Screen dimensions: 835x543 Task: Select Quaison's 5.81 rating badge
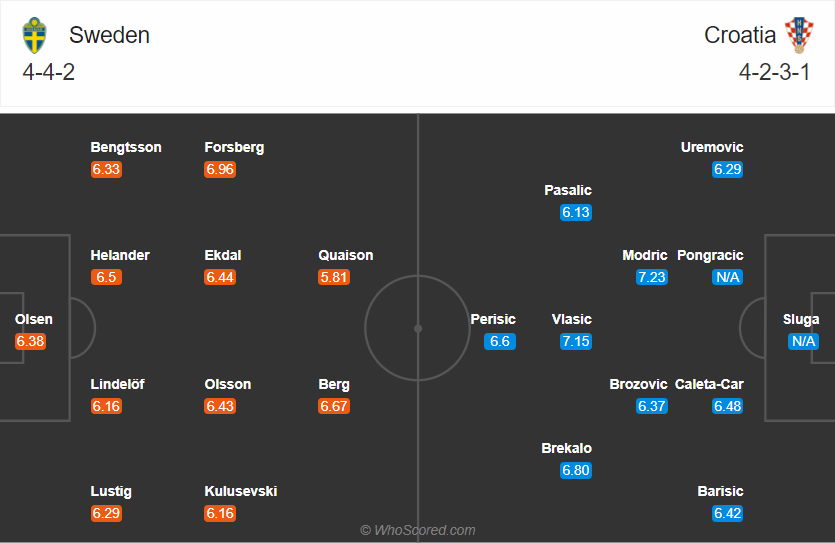334,277
